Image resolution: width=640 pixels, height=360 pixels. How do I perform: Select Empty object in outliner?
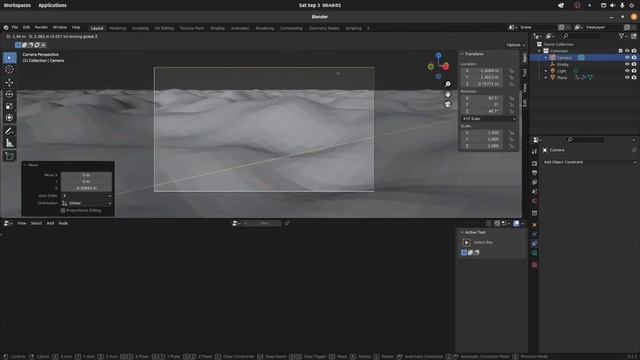563,64
